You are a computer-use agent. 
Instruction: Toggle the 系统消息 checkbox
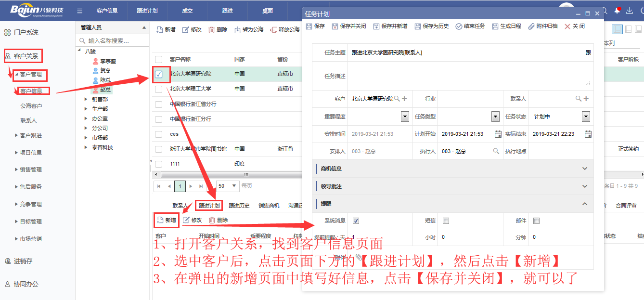coord(356,221)
